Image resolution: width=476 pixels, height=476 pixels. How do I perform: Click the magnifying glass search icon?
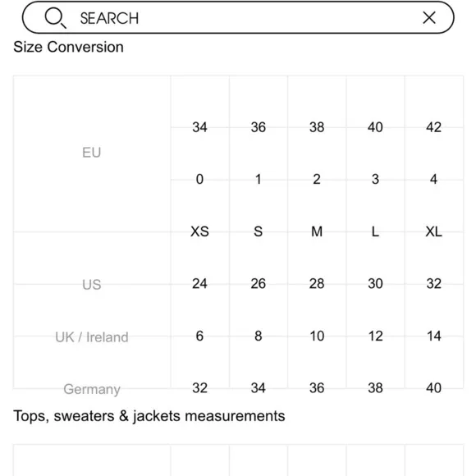pos(55,18)
